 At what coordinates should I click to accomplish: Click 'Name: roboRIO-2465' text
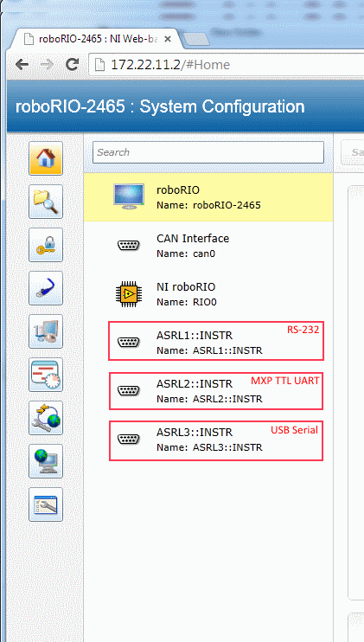pyautogui.click(x=208, y=205)
